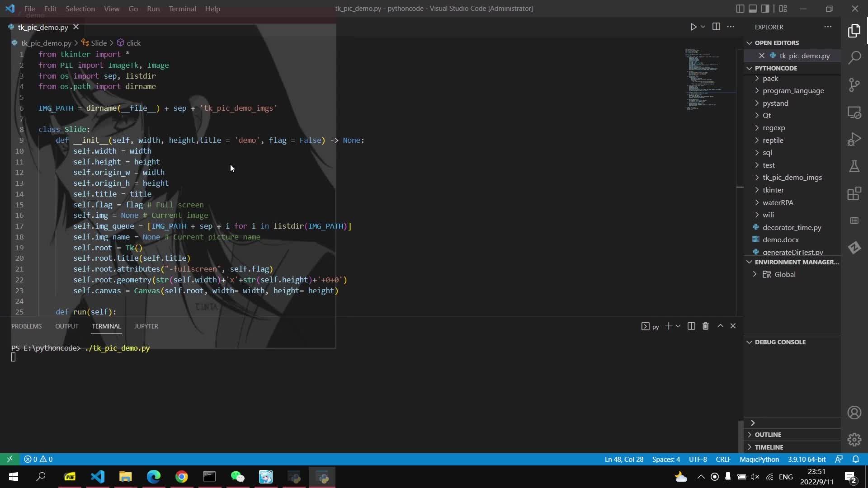
Task: Open the Testing flask view
Action: click(854, 166)
